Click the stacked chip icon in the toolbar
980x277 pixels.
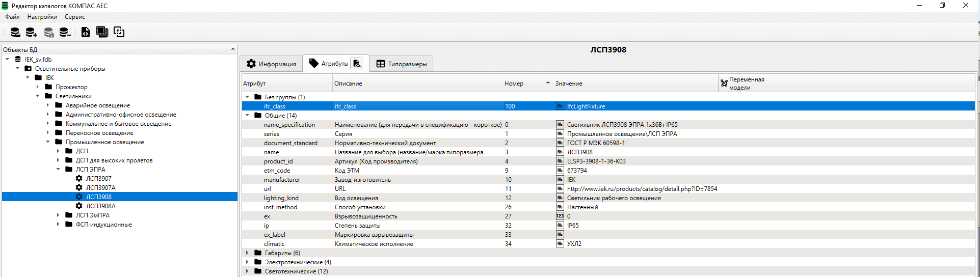click(102, 32)
